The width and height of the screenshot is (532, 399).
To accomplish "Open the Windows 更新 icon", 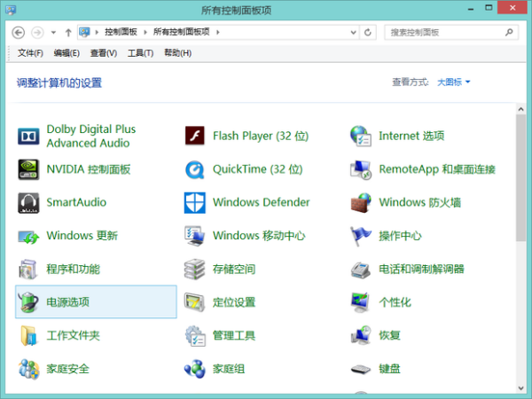I will coord(28,236).
